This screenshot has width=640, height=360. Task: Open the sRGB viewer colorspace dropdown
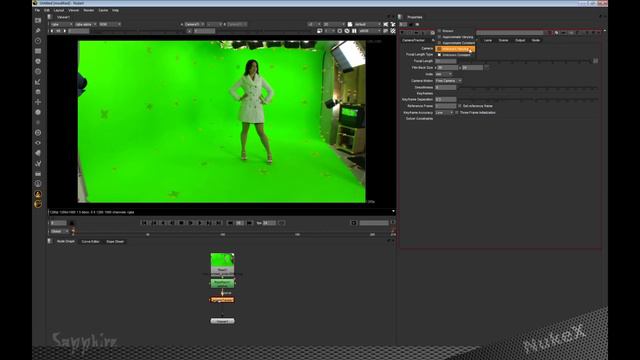(370, 31)
